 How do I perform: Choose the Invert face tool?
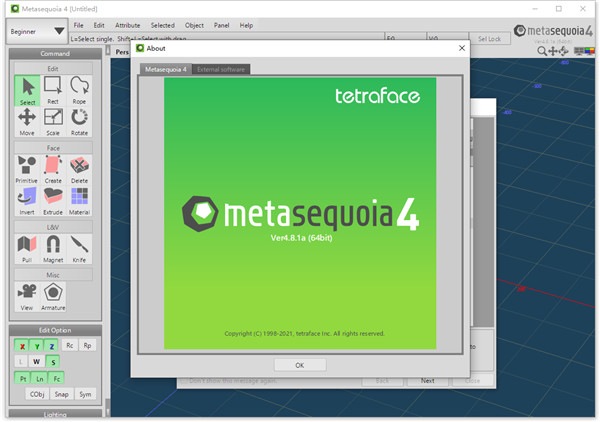[x=27, y=201]
